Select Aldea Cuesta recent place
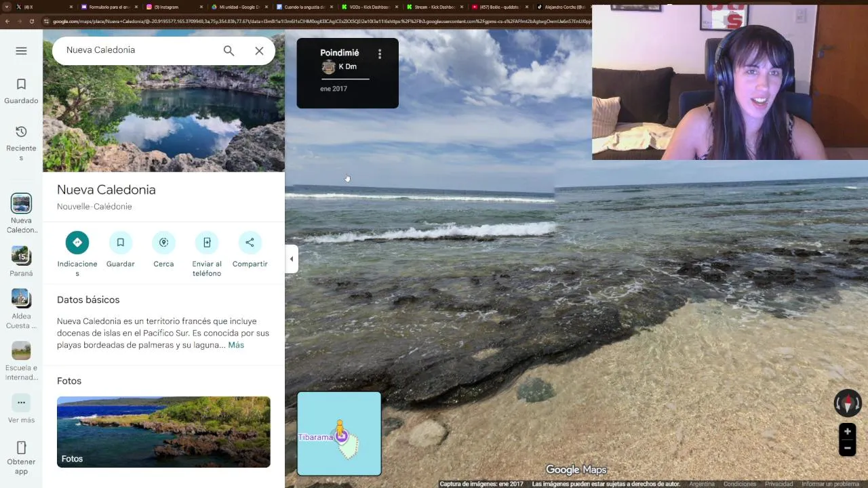Image resolution: width=868 pixels, height=488 pixels. pyautogui.click(x=21, y=298)
